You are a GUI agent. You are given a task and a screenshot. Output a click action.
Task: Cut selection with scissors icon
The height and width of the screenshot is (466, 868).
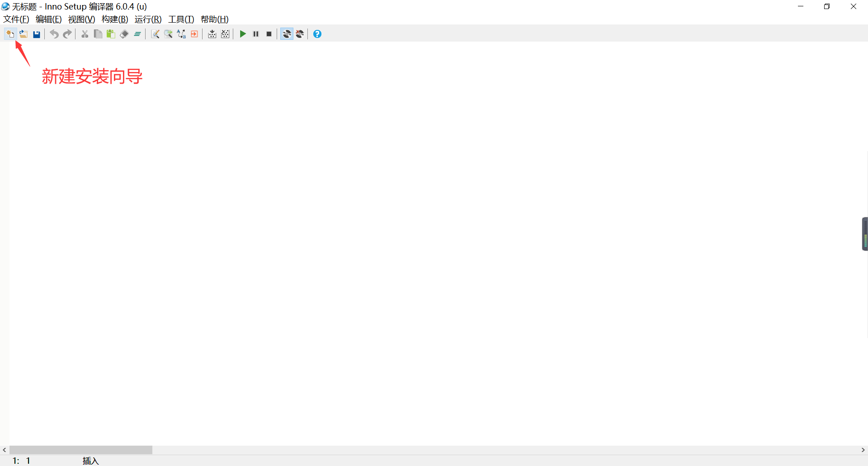[x=85, y=34]
